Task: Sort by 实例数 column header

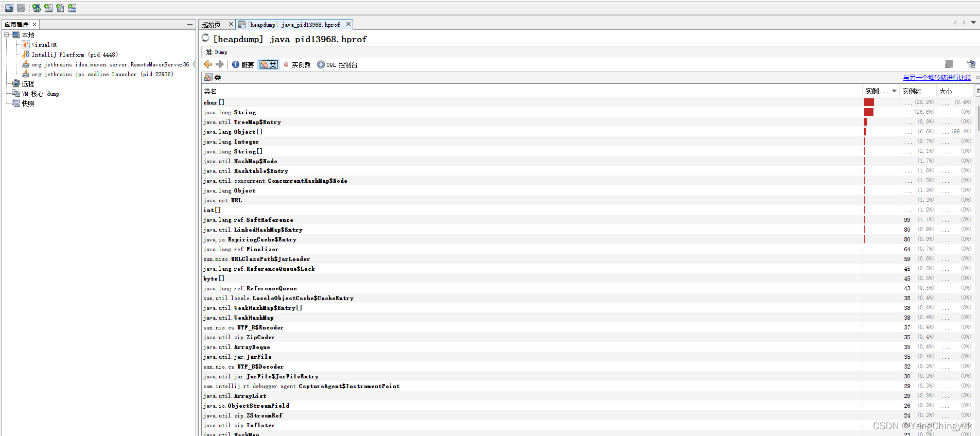Action: point(918,91)
